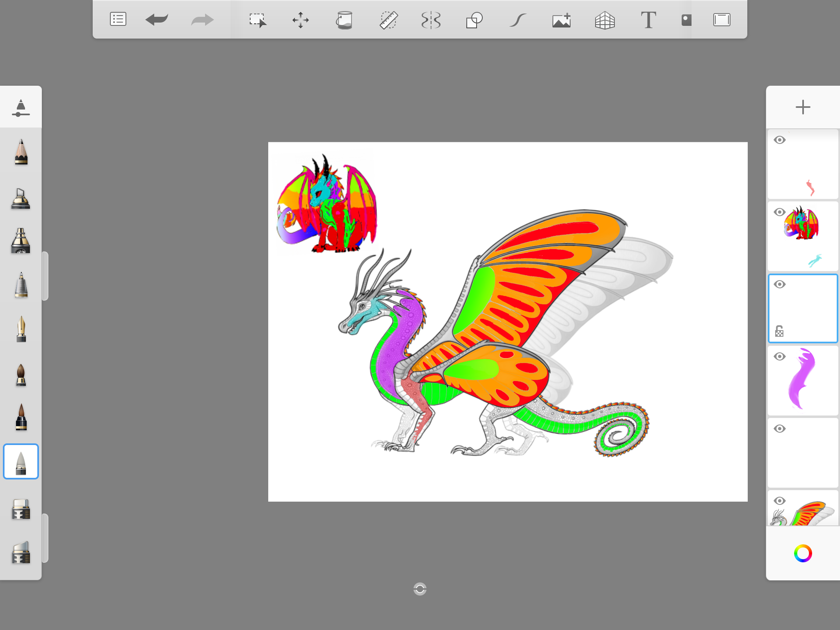840x630 pixels.
Task: Select the Predictive Stroke tool
Action: (518, 20)
